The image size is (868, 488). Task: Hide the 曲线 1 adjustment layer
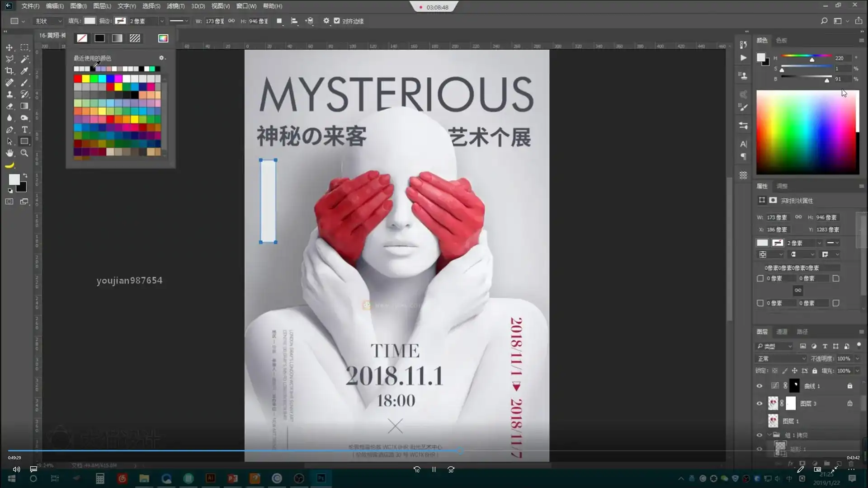point(759,385)
